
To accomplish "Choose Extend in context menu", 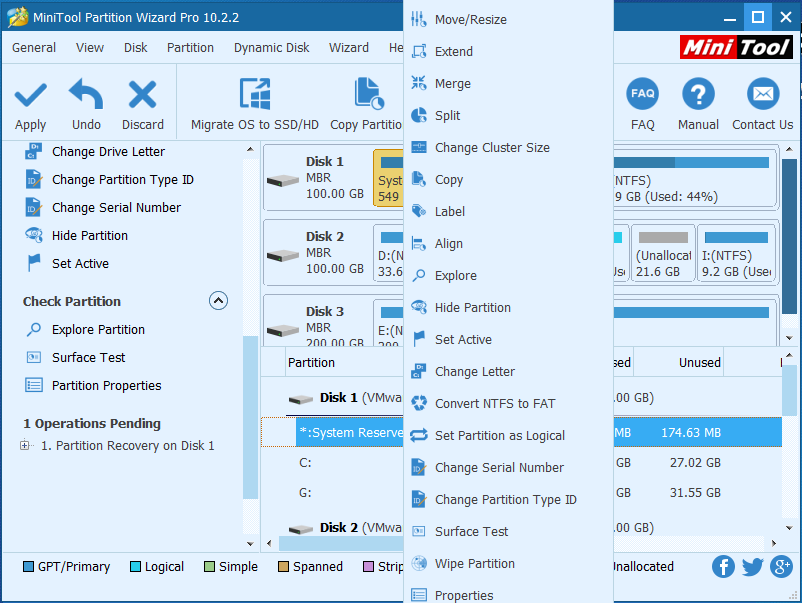I will pos(508,52).
